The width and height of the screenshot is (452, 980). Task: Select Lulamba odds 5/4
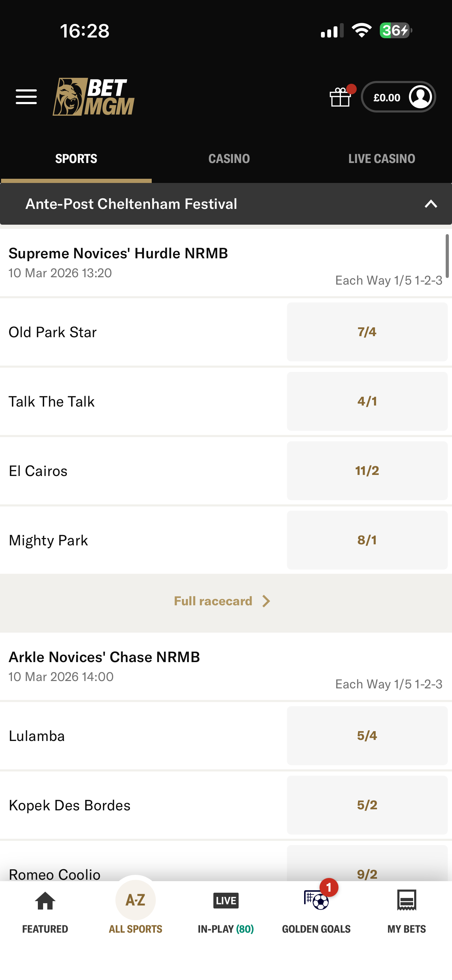tap(367, 735)
